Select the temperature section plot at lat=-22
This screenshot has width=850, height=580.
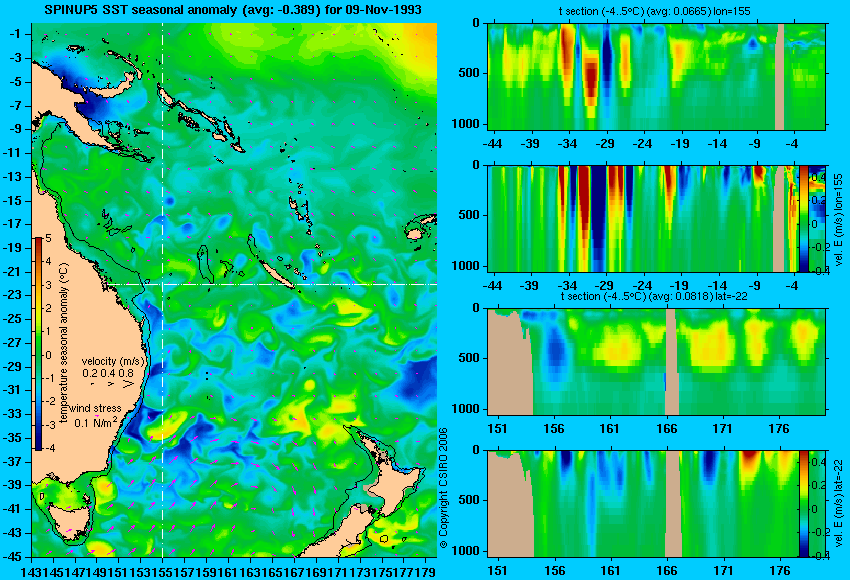point(656,362)
